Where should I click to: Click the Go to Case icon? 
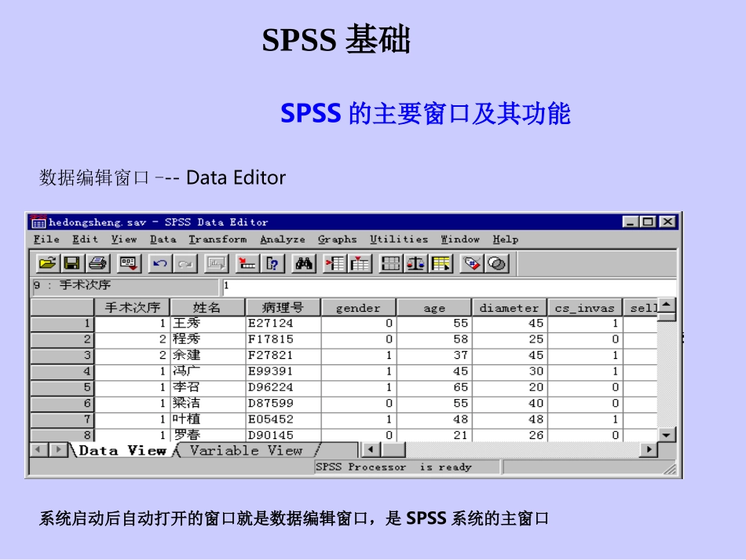click(x=247, y=263)
